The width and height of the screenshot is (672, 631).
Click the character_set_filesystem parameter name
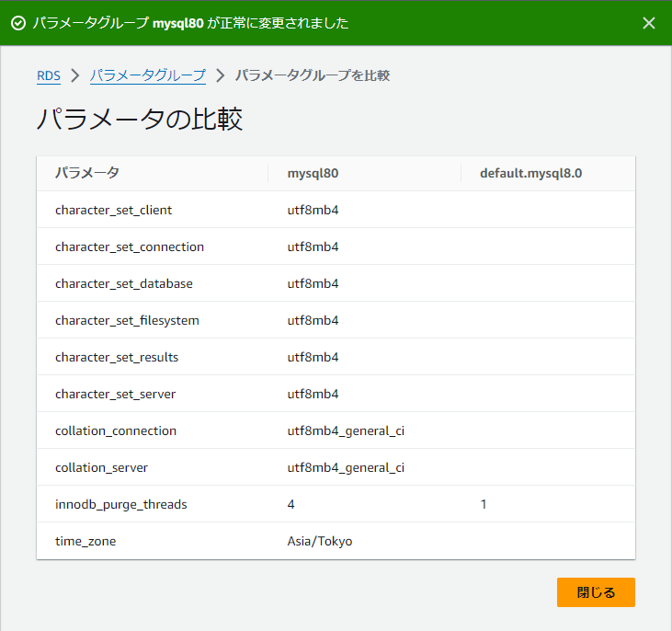pos(127,321)
